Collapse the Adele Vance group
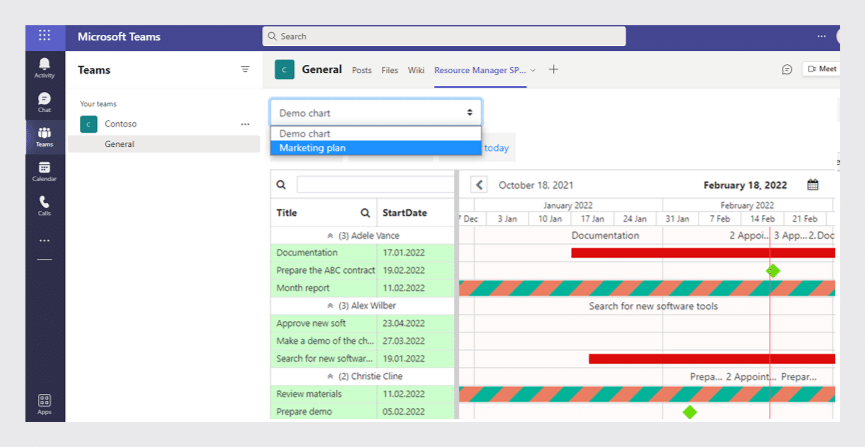The height and width of the screenshot is (447, 865). [330, 236]
